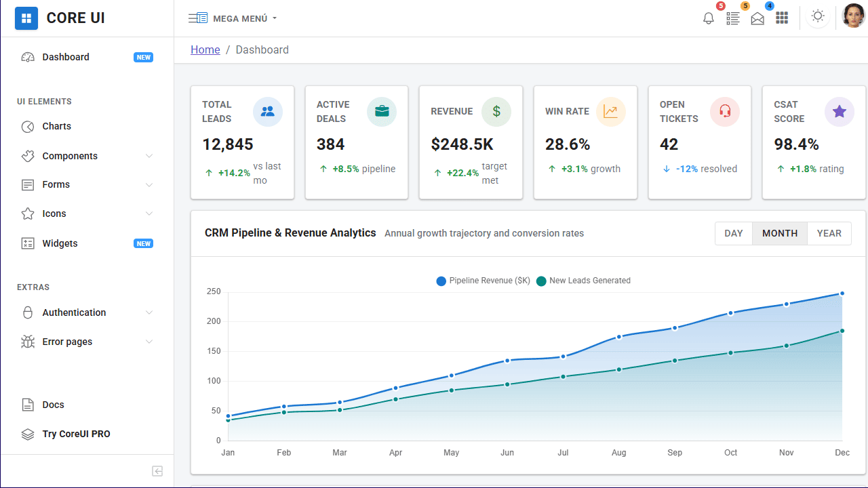868x488 pixels.
Task: Open the notifications bell icon
Action: point(709,18)
